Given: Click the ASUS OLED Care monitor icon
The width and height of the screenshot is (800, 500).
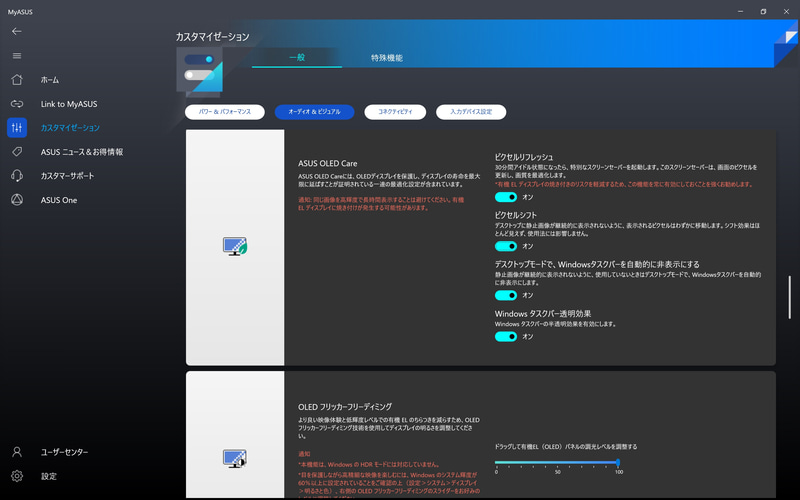Looking at the screenshot, I should click(x=235, y=246).
